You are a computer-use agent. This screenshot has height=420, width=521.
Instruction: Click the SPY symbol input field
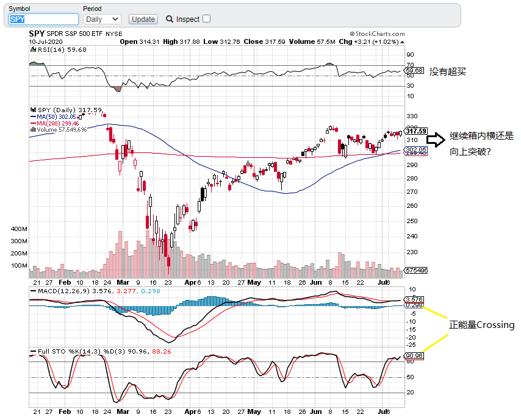pos(43,20)
